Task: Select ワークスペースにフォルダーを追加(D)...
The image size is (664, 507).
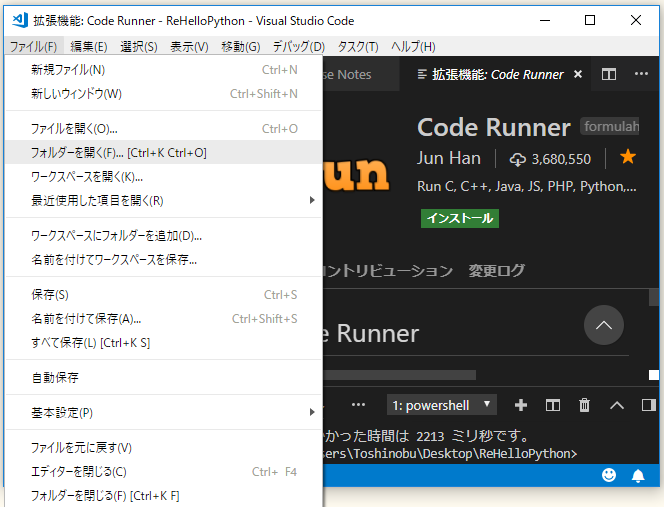Action: coord(163,235)
